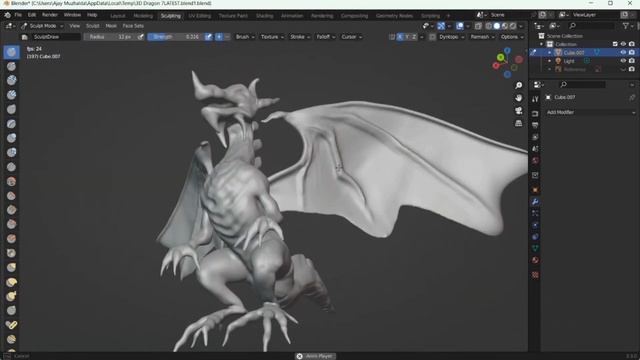Switch viewport shading to Solid mode
The image size is (640, 360).
(497, 26)
